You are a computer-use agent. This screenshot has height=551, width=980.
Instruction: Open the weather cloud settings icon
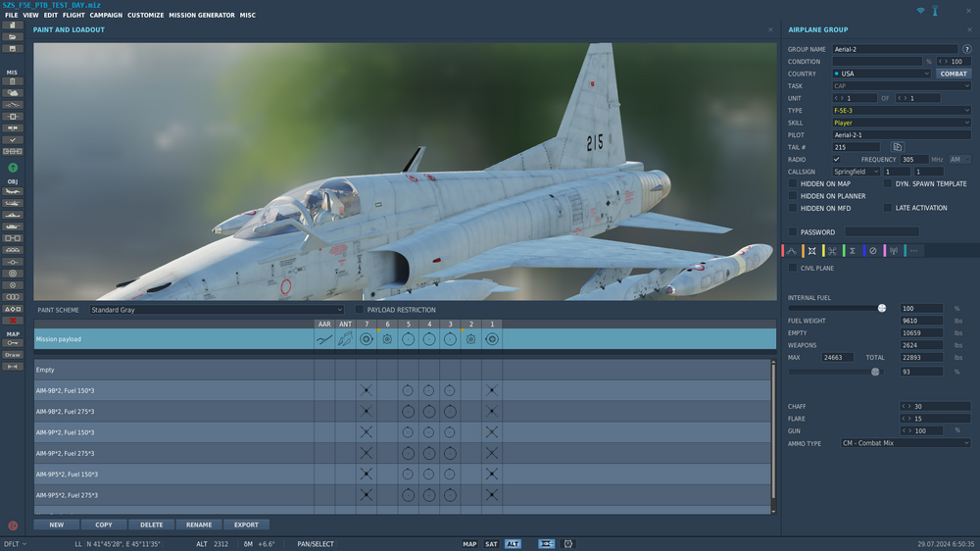13,92
